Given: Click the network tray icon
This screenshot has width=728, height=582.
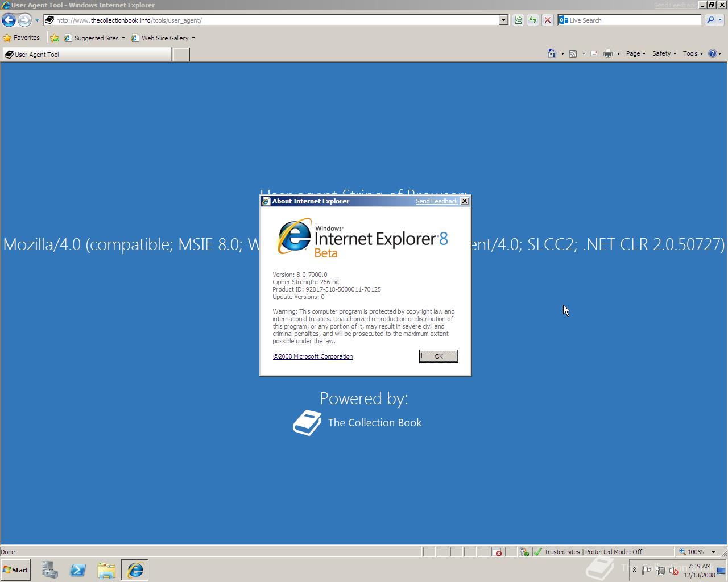Looking at the screenshot, I should (x=660, y=570).
